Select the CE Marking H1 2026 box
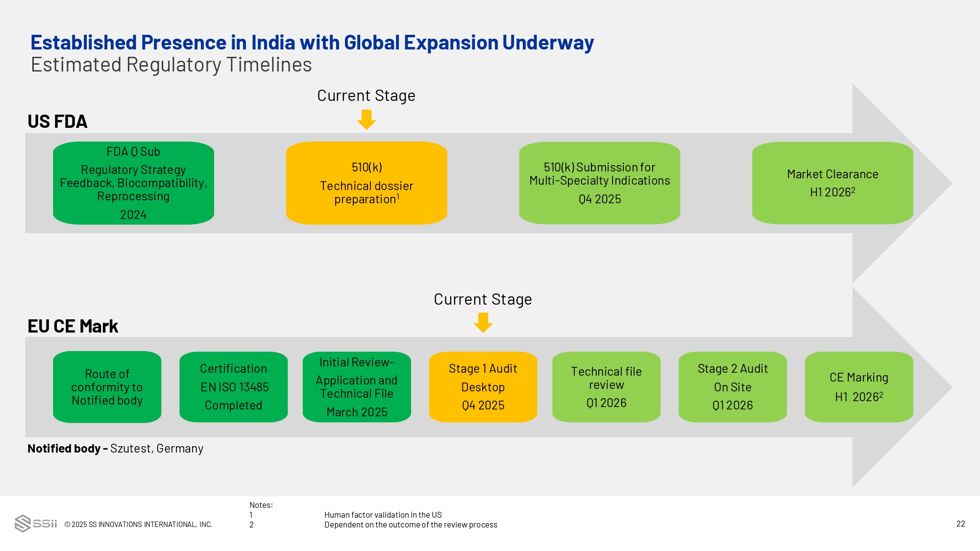The width and height of the screenshot is (980, 551). (x=859, y=387)
